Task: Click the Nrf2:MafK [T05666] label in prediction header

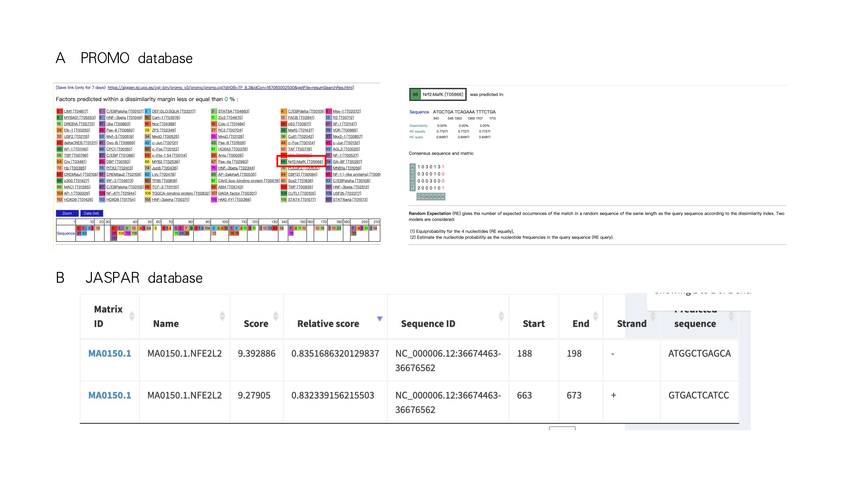Action: coord(443,95)
